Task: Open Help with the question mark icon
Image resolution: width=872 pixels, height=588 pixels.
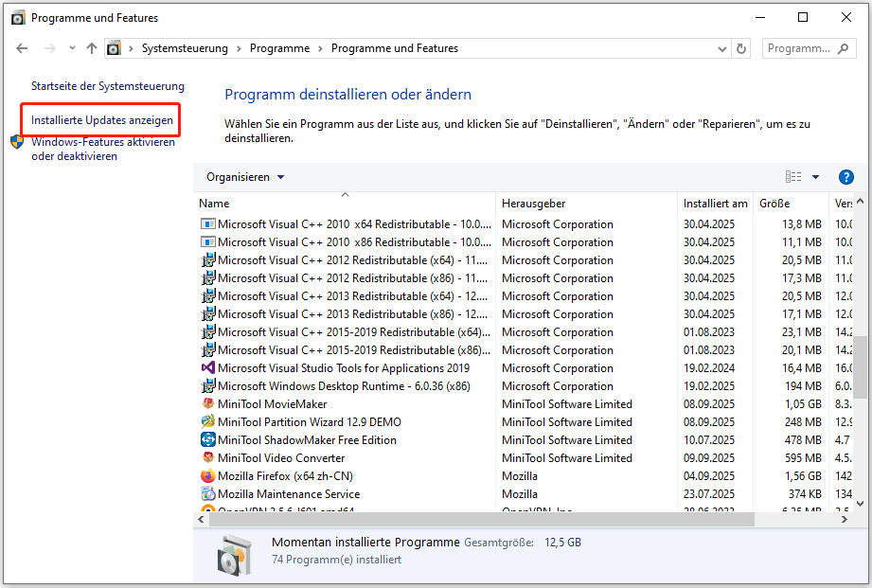Action: point(845,177)
